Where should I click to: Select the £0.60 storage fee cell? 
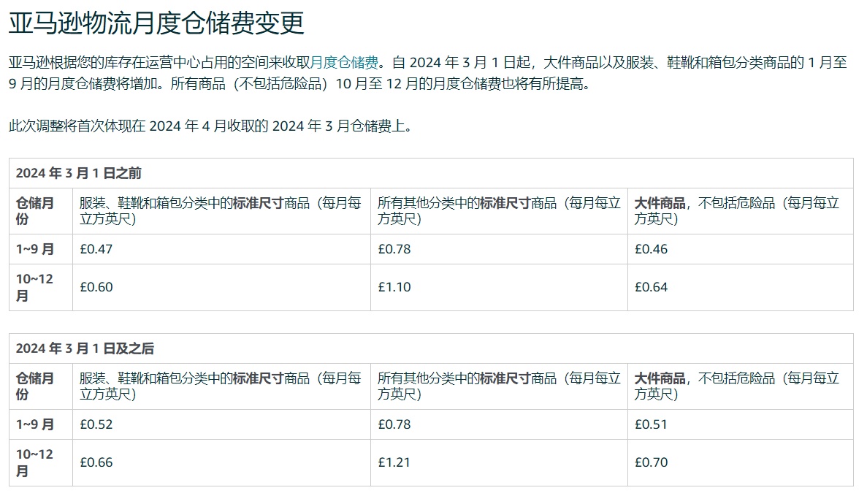96,287
